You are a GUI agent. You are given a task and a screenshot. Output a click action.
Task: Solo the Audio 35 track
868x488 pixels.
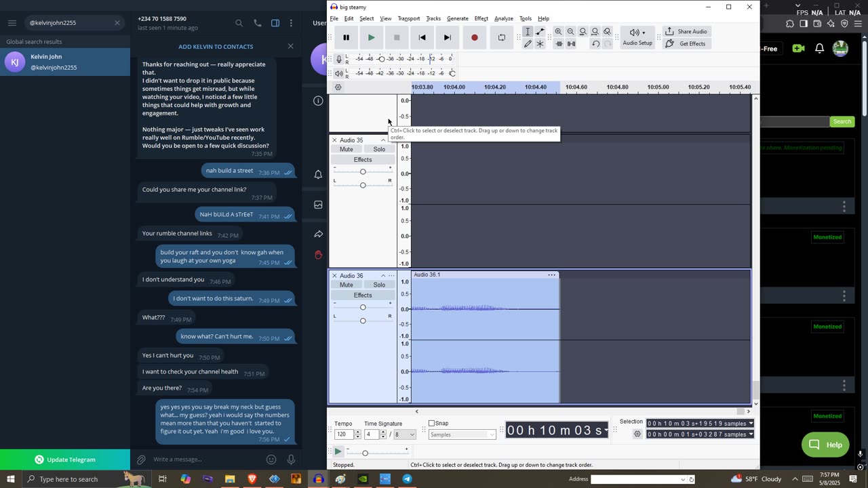(379, 149)
